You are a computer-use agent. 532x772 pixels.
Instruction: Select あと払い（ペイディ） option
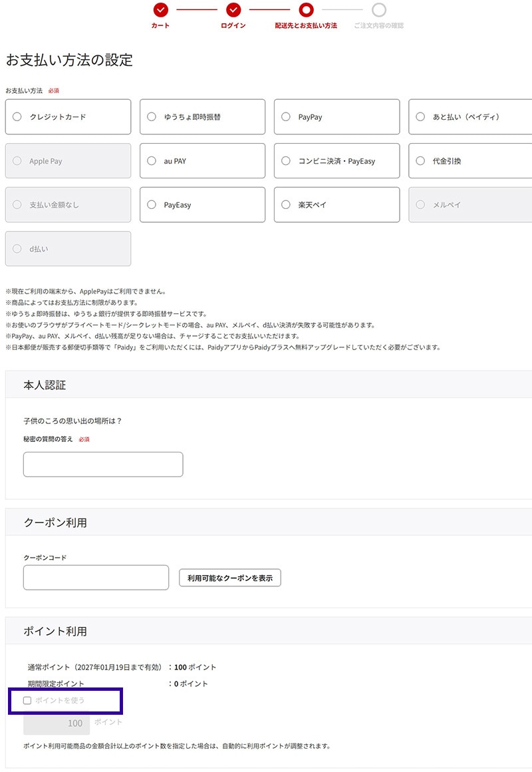pyautogui.click(x=471, y=117)
